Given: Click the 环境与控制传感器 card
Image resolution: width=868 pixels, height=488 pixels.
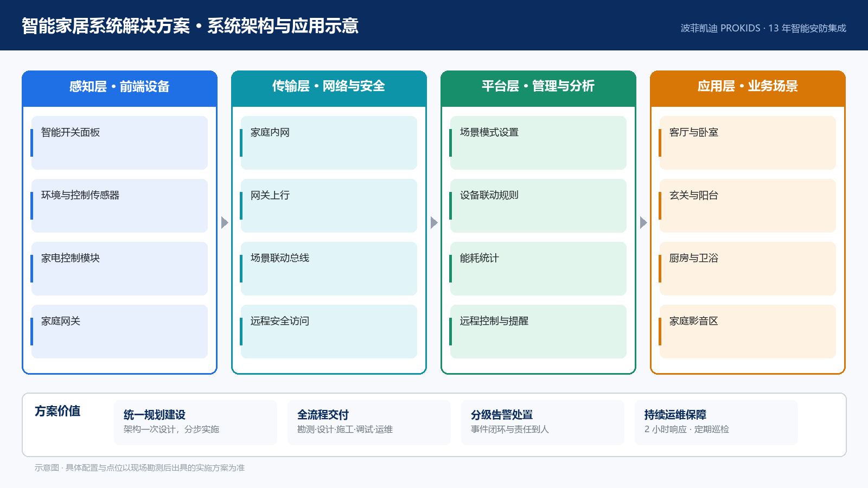Looking at the screenshot, I should click(119, 206).
